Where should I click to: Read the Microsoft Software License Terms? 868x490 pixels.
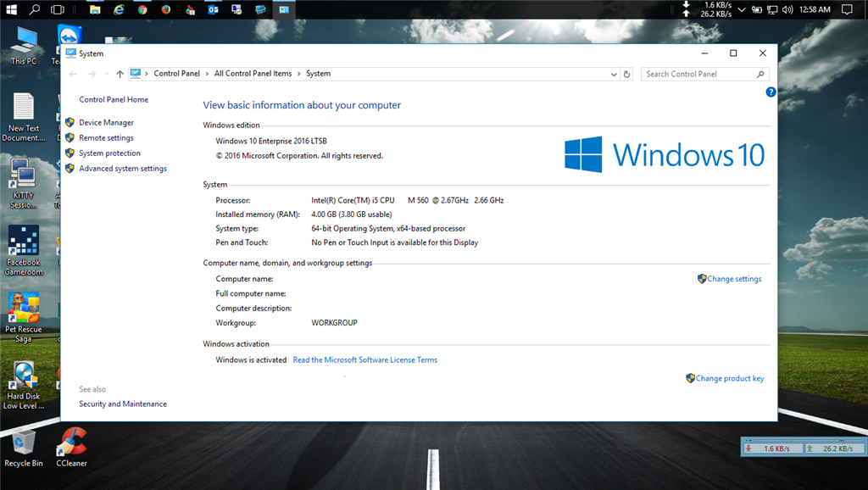pos(364,360)
